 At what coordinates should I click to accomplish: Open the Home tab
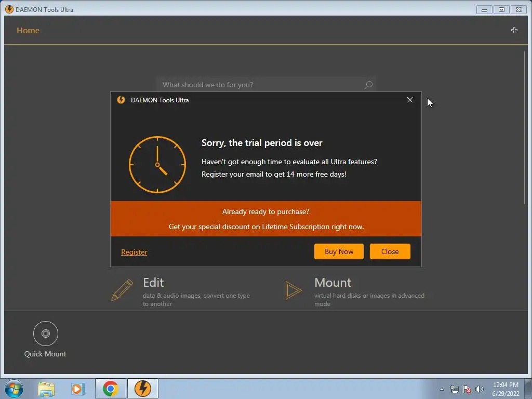click(28, 31)
